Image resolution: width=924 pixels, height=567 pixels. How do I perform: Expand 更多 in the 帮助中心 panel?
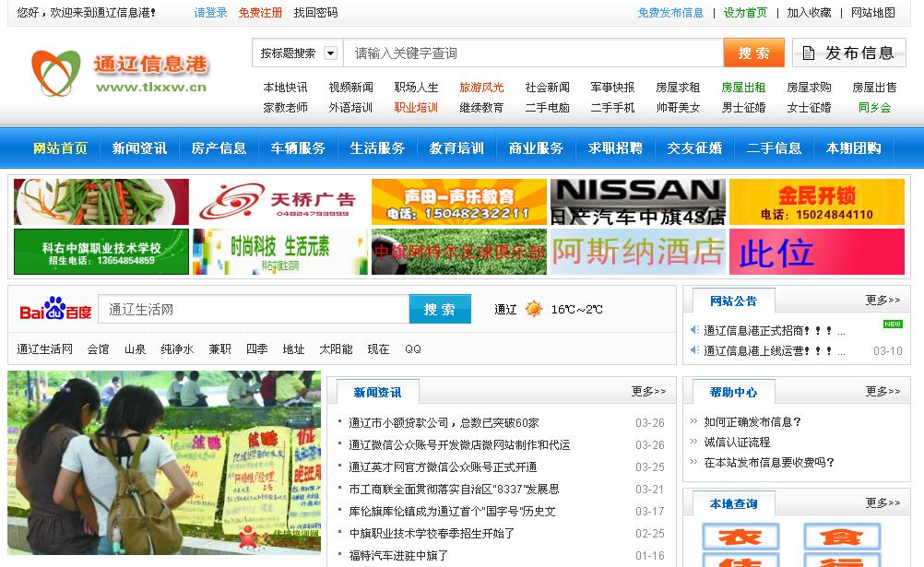pos(883,392)
